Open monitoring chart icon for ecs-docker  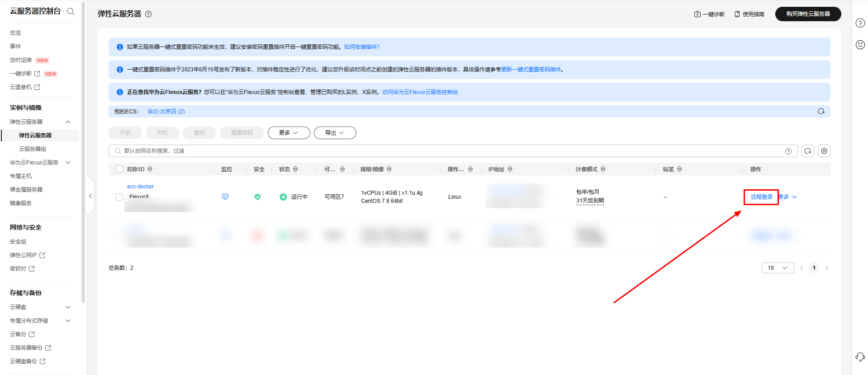[225, 197]
